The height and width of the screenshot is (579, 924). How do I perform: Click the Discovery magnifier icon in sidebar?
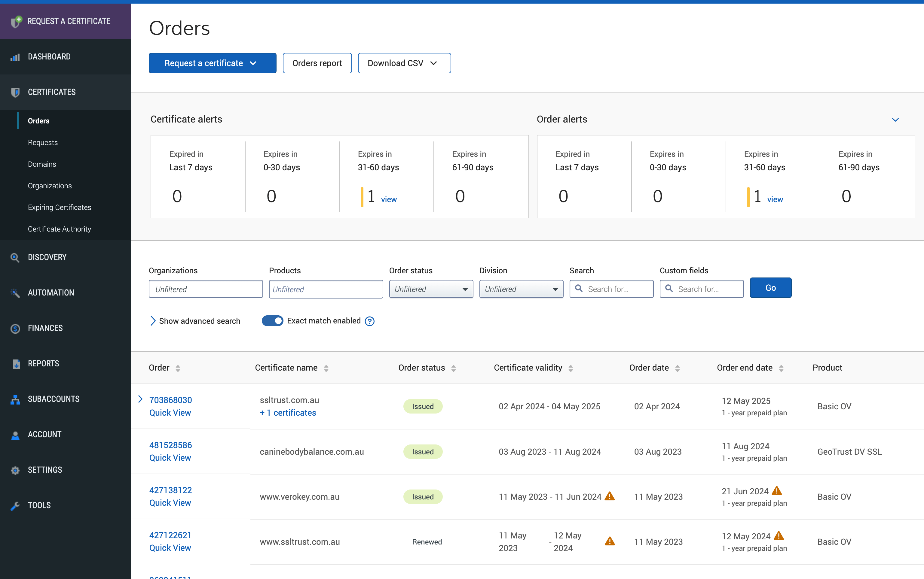point(15,257)
